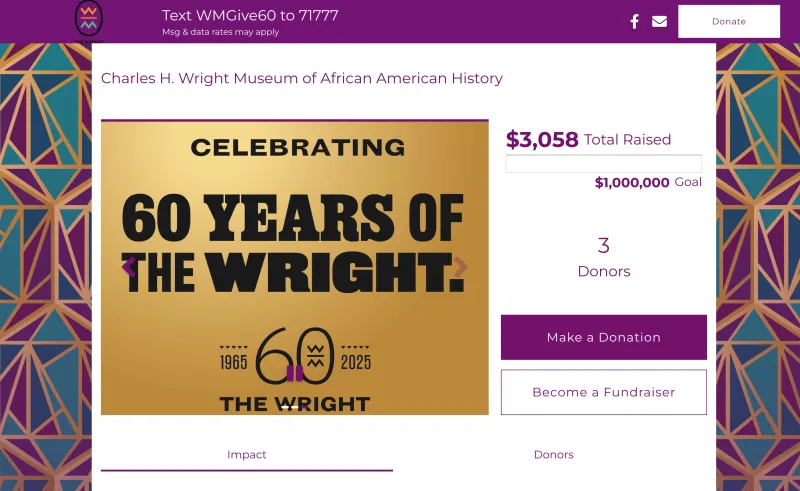Switch to the Impact tab

click(246, 455)
